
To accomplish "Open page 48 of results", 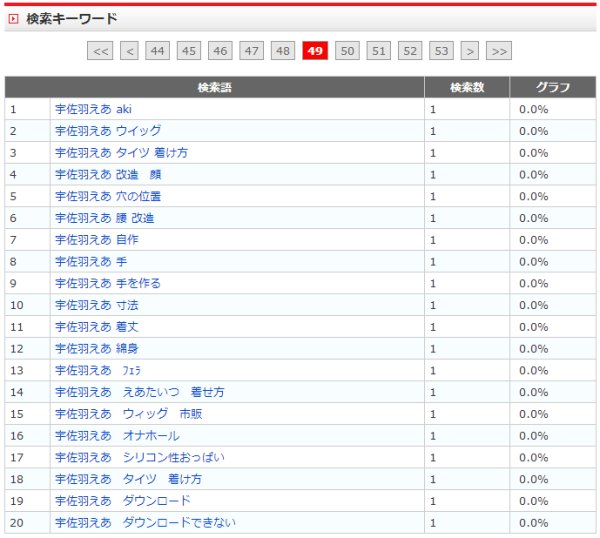I will tap(283, 51).
